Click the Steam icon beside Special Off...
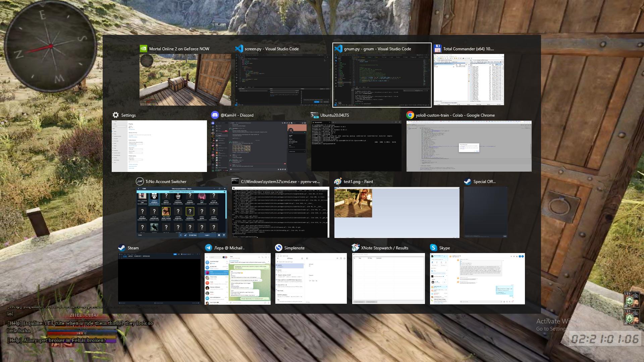 click(x=468, y=181)
